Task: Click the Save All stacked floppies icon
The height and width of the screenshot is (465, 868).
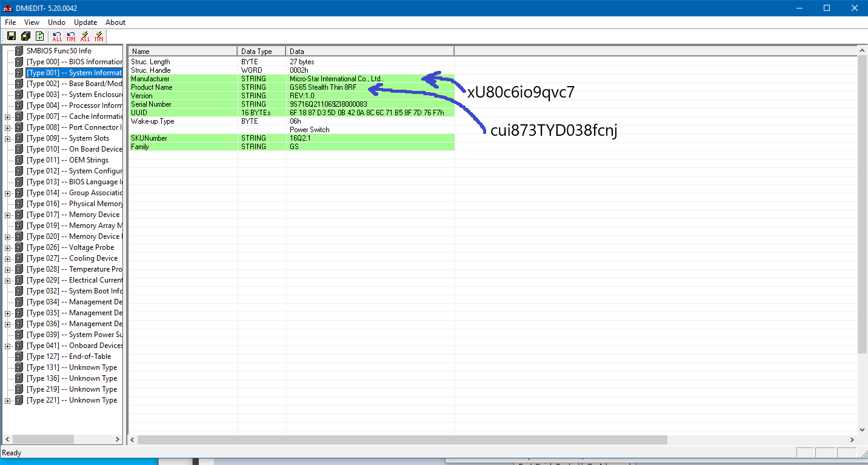Action: 25,36
